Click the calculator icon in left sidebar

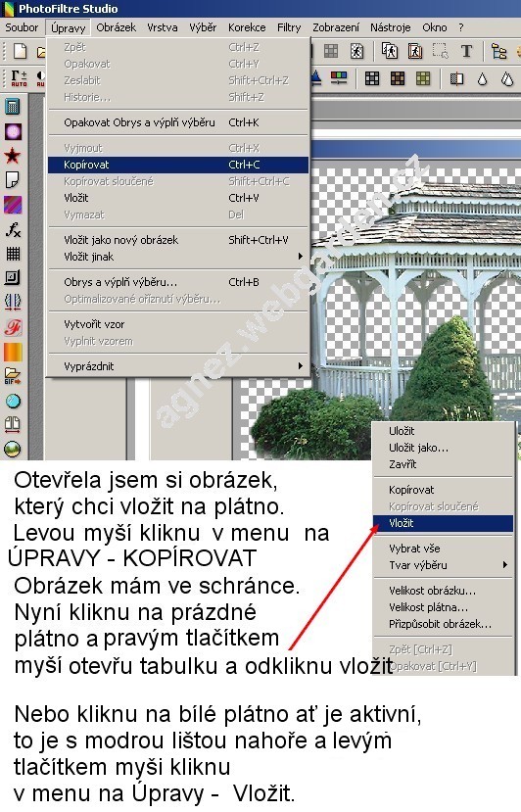13,106
